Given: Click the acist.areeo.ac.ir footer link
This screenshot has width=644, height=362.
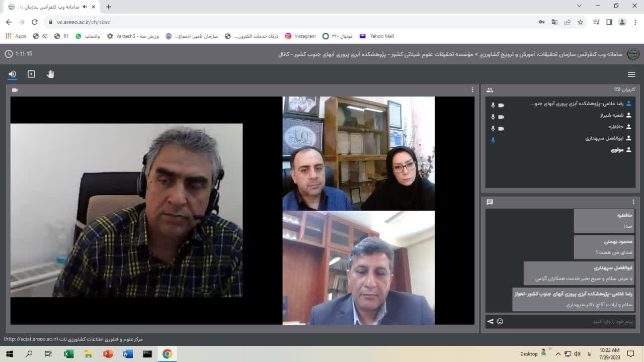Looking at the screenshot, I should tap(31, 339).
